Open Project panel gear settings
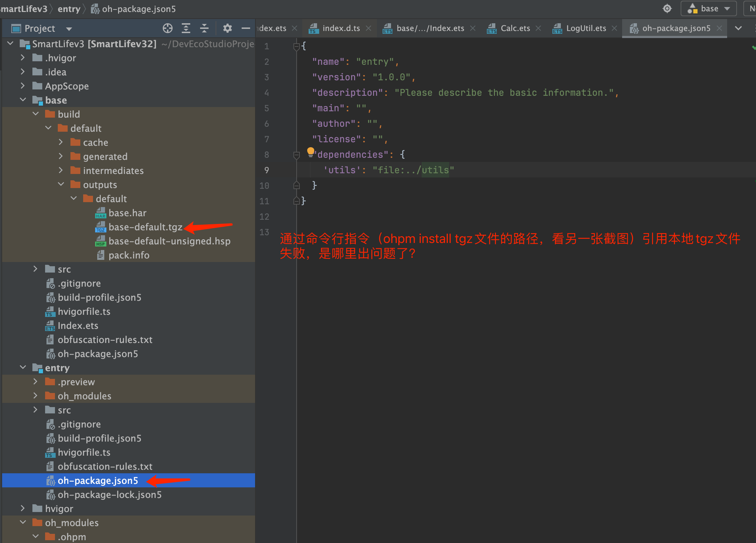 pyautogui.click(x=228, y=28)
